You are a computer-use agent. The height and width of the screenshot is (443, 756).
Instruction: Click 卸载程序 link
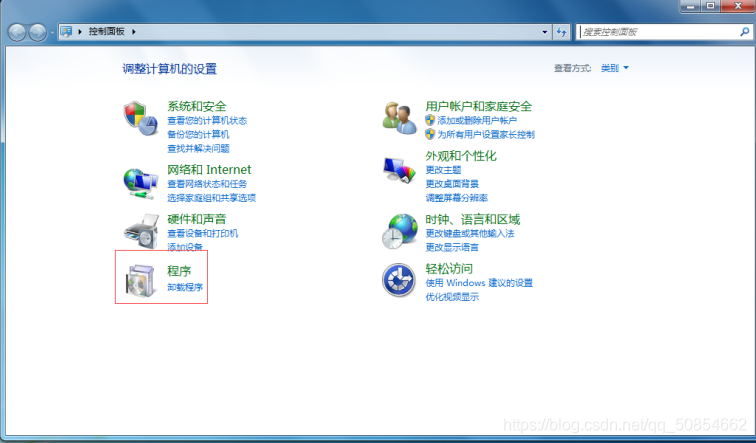pyautogui.click(x=185, y=287)
